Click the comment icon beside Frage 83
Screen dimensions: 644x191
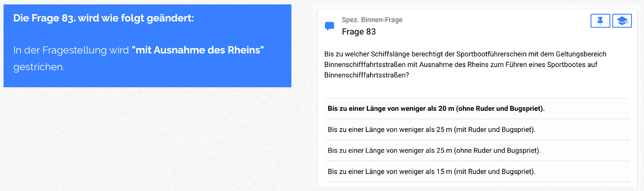coord(330,26)
